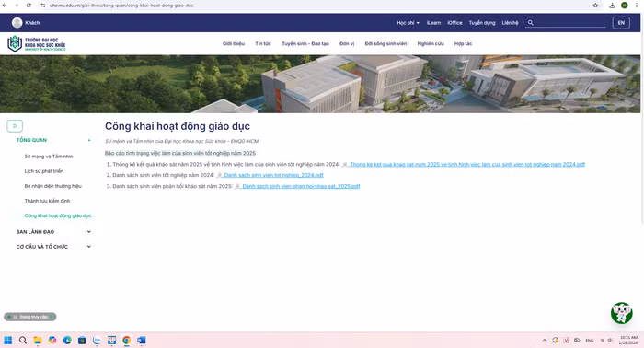Viewport: 644px width, 348px height.
Task: Open the Chrome three-dot menu
Action: coord(637,6)
